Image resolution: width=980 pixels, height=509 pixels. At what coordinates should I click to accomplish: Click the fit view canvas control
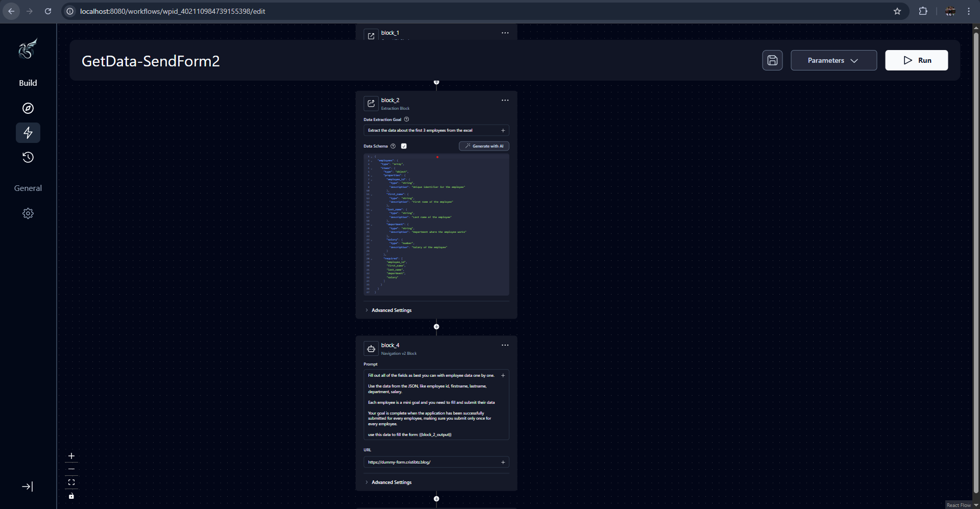click(x=71, y=482)
